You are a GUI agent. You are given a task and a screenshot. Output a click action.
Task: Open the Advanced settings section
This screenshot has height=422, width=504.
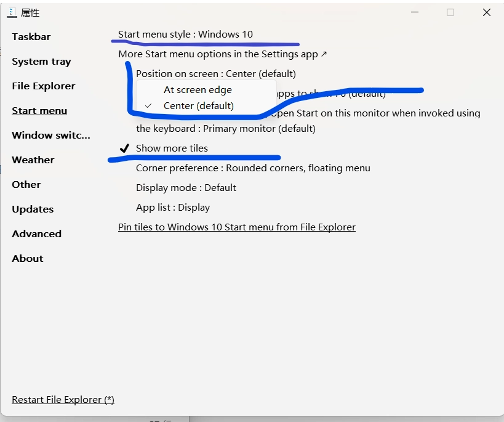point(36,234)
